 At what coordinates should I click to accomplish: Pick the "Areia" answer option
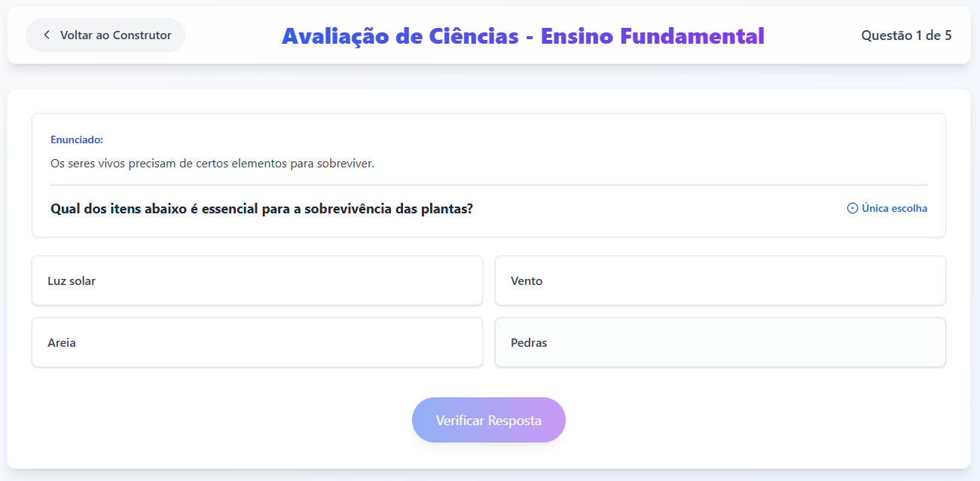[x=257, y=343]
